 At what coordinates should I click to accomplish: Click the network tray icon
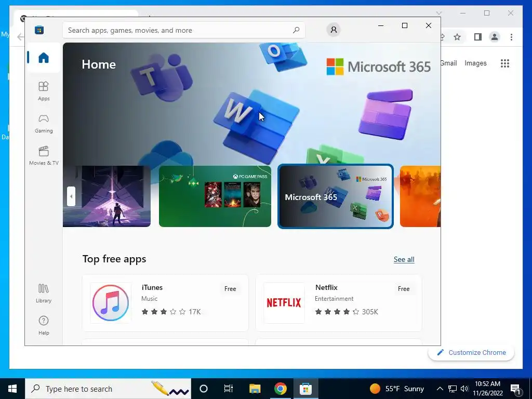tap(453, 389)
